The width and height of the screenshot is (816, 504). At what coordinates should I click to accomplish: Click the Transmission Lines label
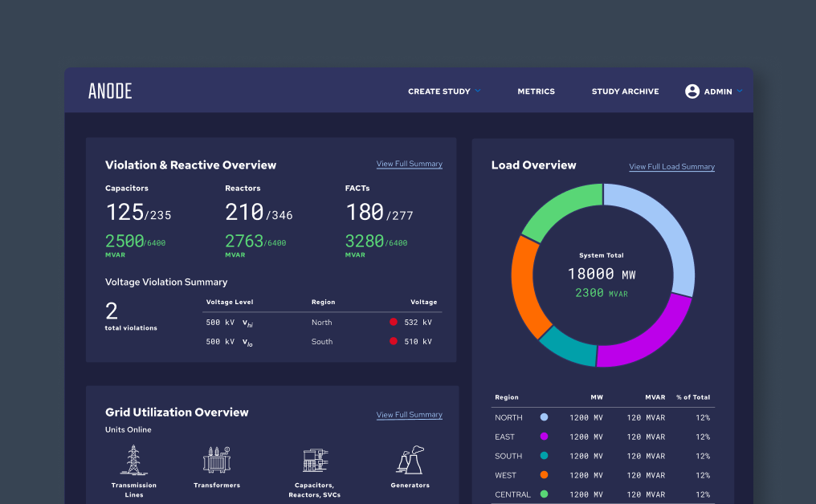click(134, 490)
